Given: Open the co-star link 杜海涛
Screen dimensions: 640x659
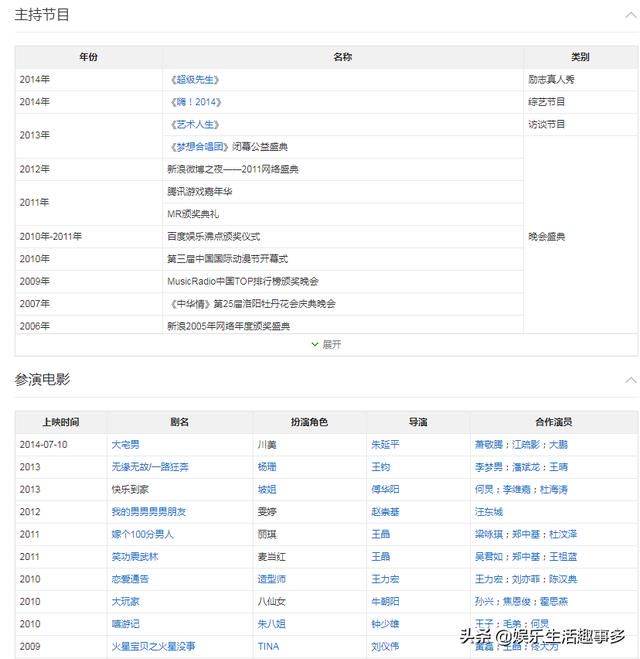Looking at the screenshot, I should (553, 490).
